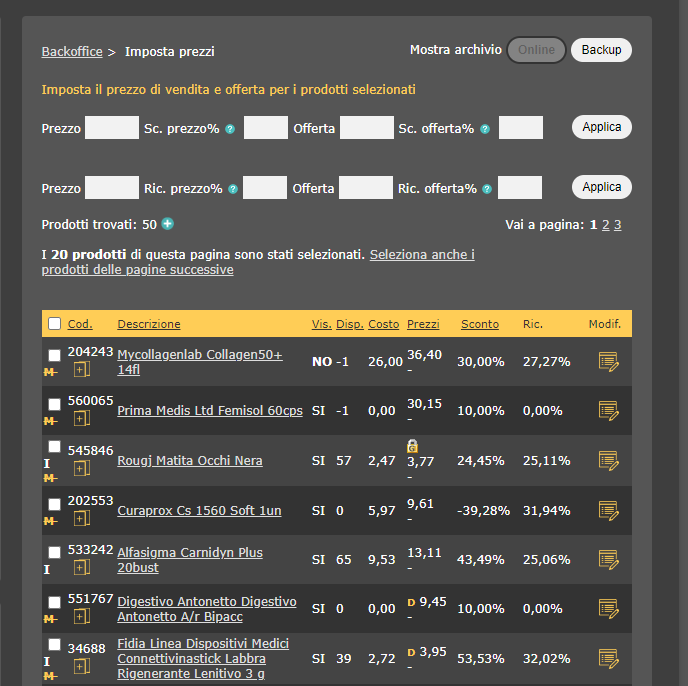The height and width of the screenshot is (686, 688).
Task: Open Backoffice breadcrumb link
Action: [72, 51]
